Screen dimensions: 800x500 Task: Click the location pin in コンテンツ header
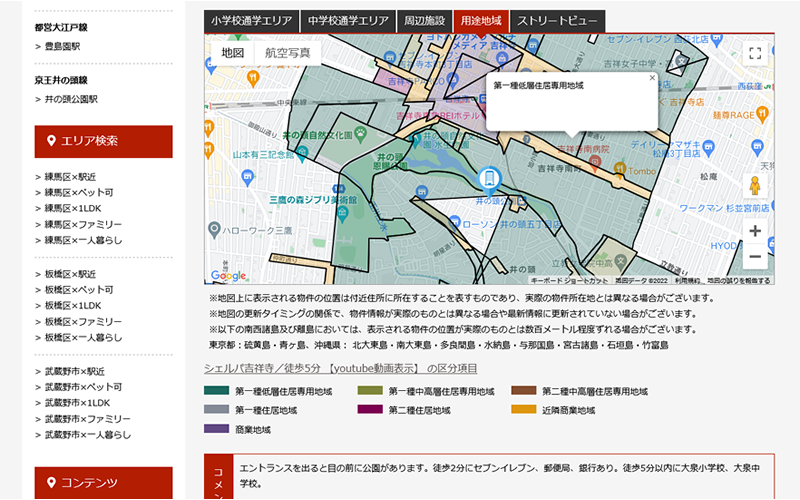pos(51,482)
